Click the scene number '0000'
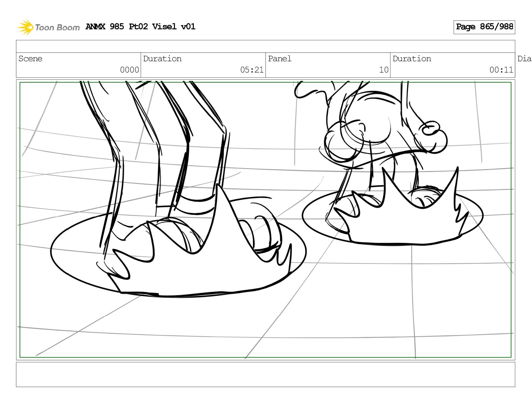The height and width of the screenshot is (411, 532). (129, 70)
